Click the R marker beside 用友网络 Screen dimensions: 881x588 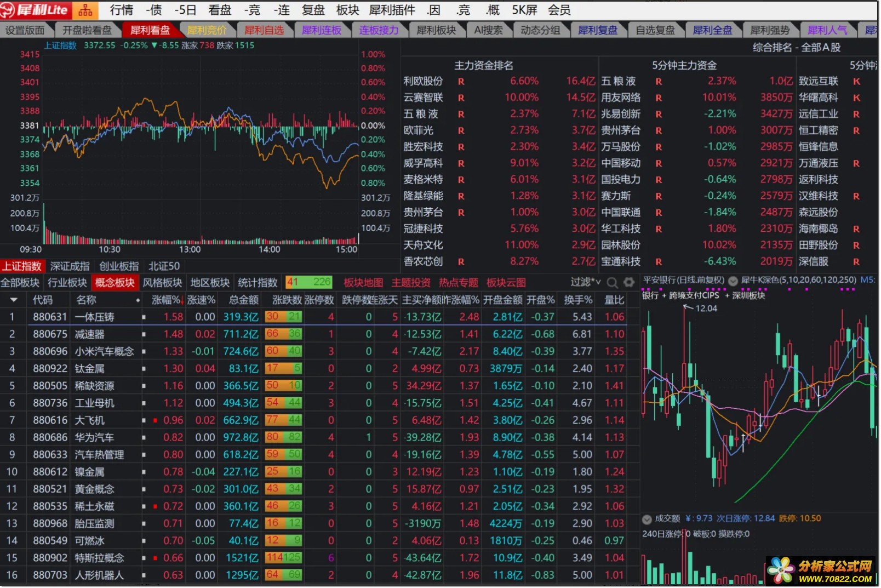tap(659, 98)
